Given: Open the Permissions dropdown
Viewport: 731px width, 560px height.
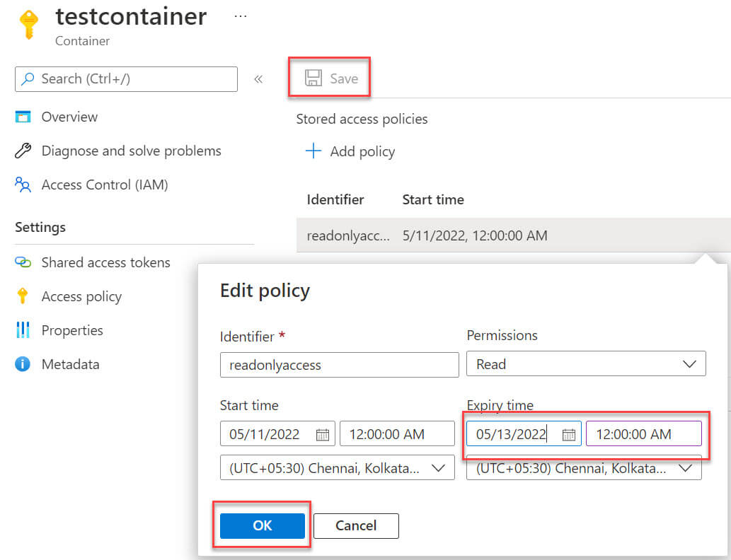Looking at the screenshot, I should click(x=689, y=363).
